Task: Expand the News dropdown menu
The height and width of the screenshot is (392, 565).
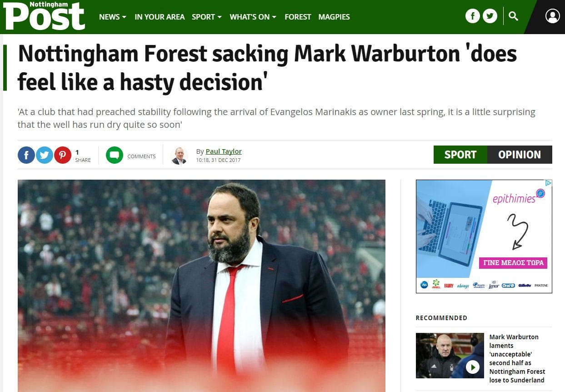Action: (x=113, y=17)
